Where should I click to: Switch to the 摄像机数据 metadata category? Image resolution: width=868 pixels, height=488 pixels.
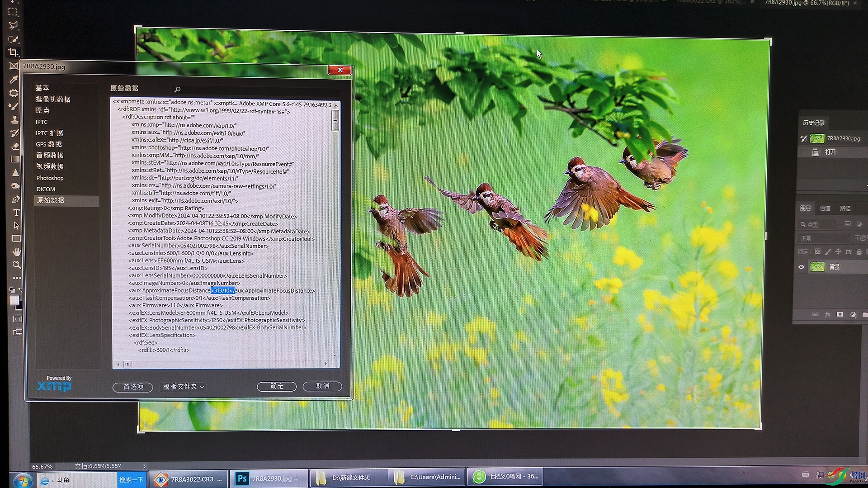tap(53, 99)
